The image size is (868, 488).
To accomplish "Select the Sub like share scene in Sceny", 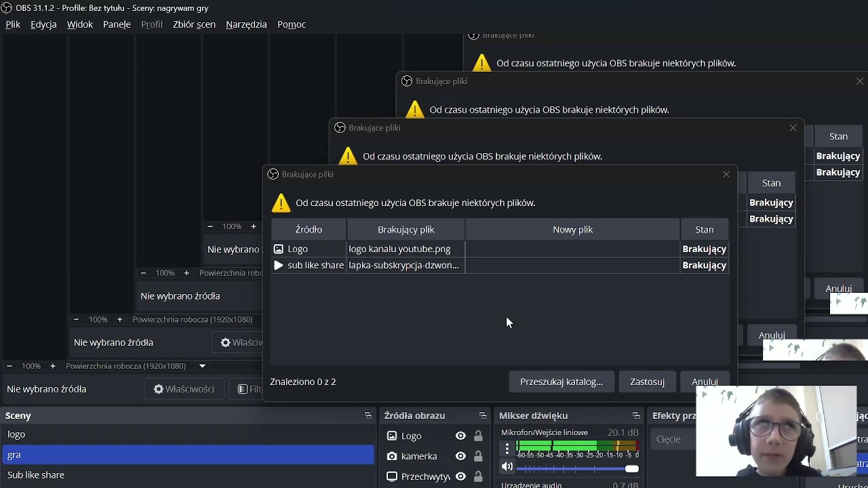I will pos(189,475).
